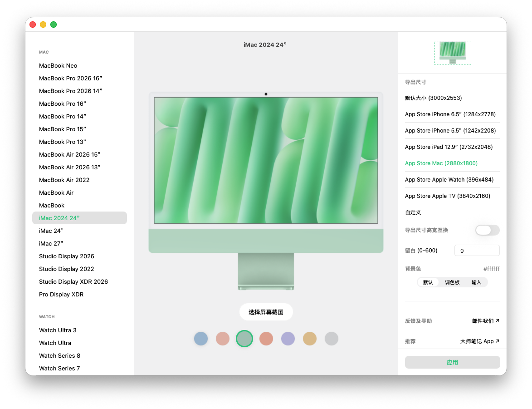532x409 pixels.
Task: Choose the yellow iMac color swatch
Action: [x=310, y=339]
